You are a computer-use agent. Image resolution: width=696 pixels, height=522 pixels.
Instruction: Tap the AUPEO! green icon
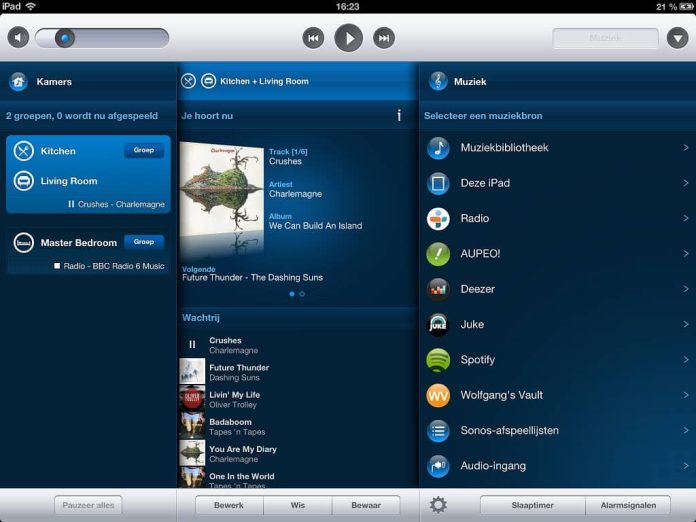[438, 254]
